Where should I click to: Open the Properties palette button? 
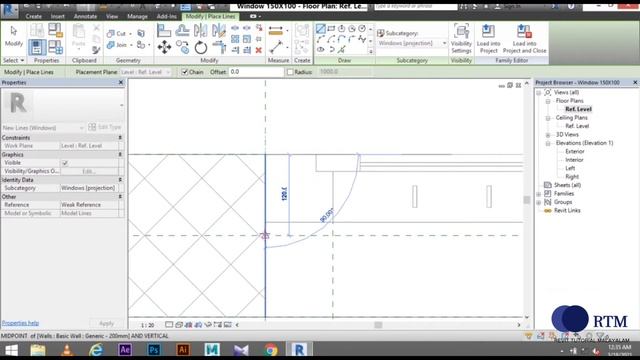[x=37, y=47]
